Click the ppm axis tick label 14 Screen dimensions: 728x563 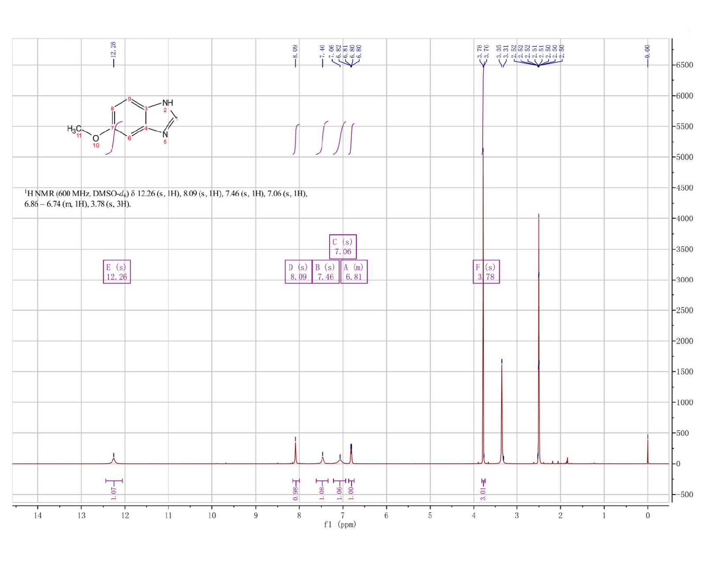[x=38, y=515]
